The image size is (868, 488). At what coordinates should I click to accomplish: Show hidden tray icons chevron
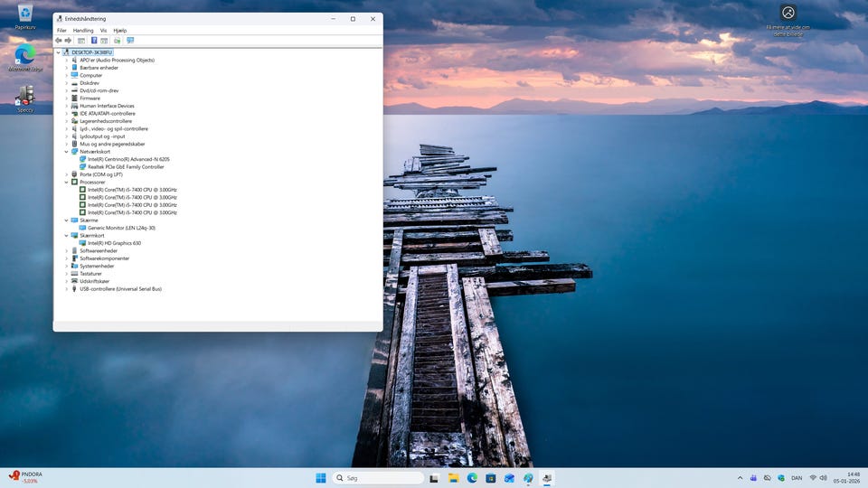741,478
